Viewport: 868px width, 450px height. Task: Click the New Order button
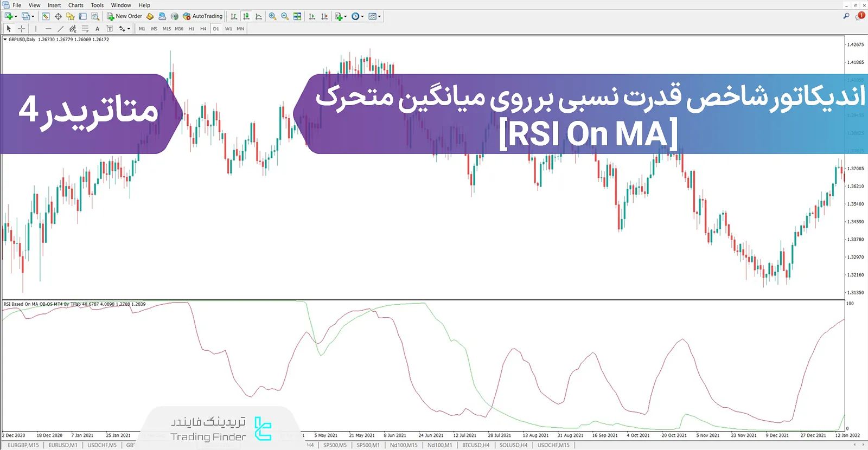coord(124,16)
